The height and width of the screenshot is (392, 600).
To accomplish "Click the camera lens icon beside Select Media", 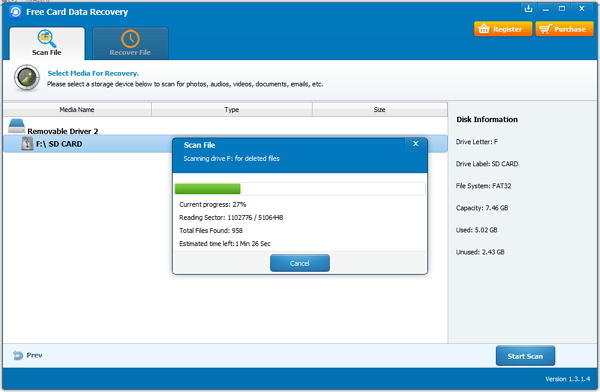I will click(27, 78).
